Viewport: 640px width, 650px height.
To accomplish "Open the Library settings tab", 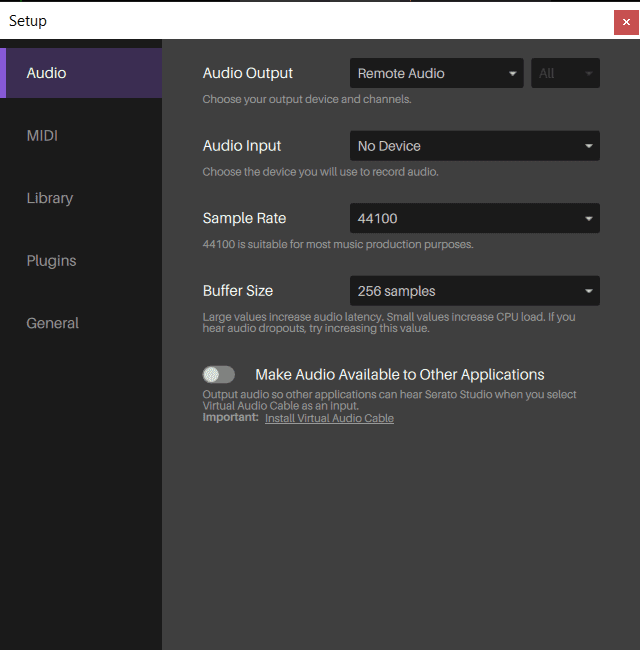I will pos(50,198).
